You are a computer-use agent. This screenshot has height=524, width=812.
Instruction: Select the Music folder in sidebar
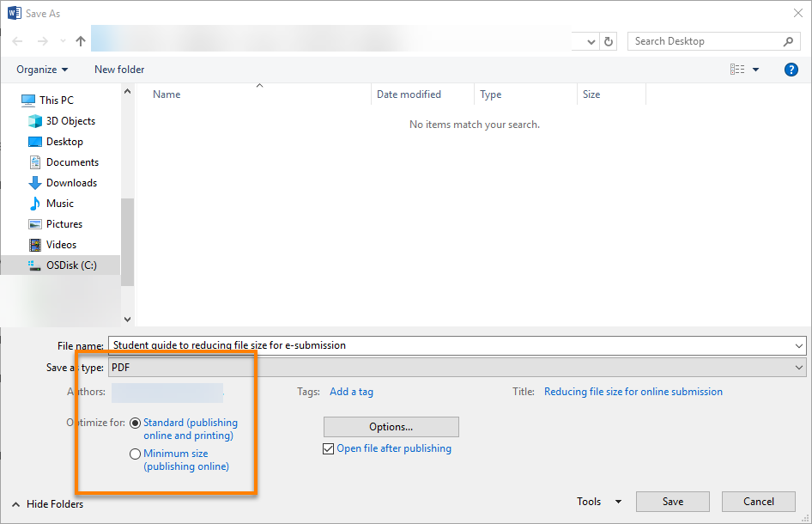59,204
